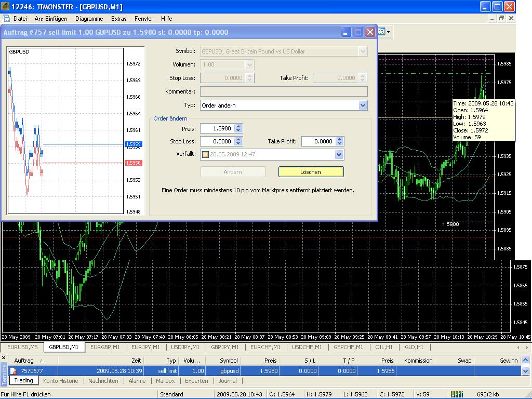This screenshot has height=399, width=532.
Task: Click the connection status bars icon
Action: [457, 394]
